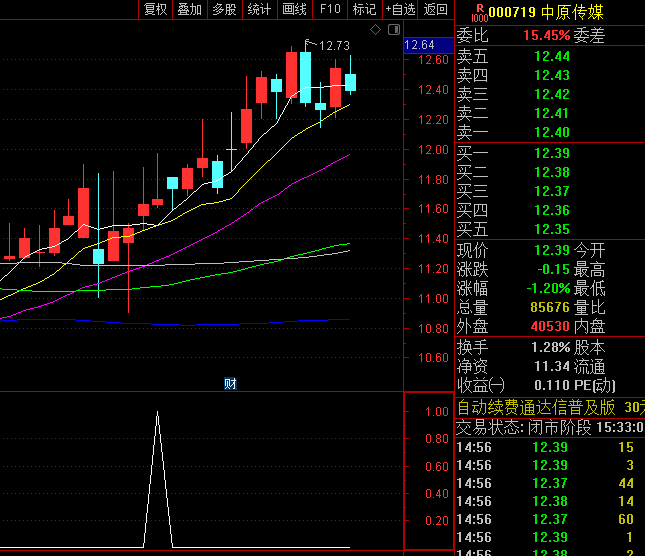Select 卖一 price 12.40
Image resolution: width=645 pixels, height=556 pixels.
click(x=550, y=132)
